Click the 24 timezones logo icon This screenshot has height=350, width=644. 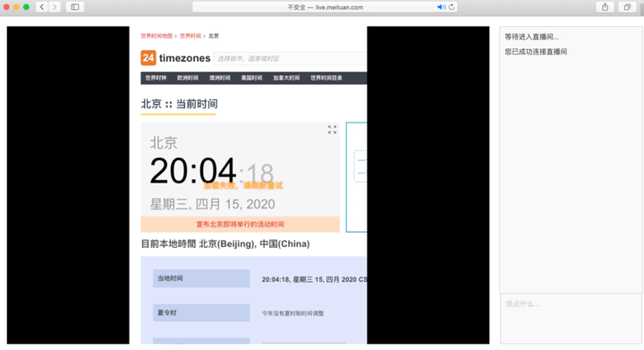[148, 58]
